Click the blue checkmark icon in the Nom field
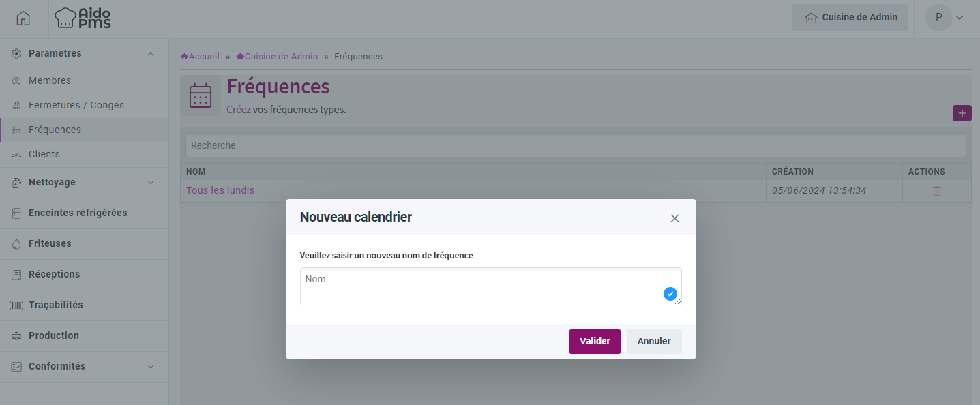Image resolution: width=980 pixels, height=405 pixels. click(670, 294)
